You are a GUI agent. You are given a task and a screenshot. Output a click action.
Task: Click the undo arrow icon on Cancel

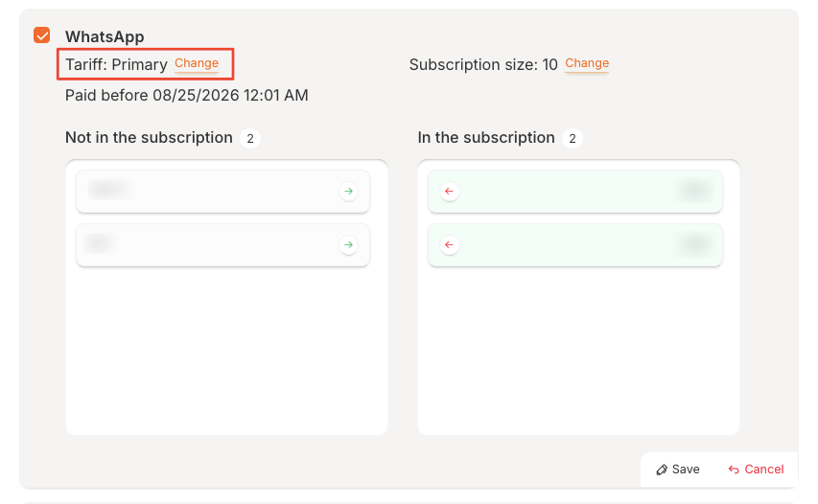tap(734, 470)
